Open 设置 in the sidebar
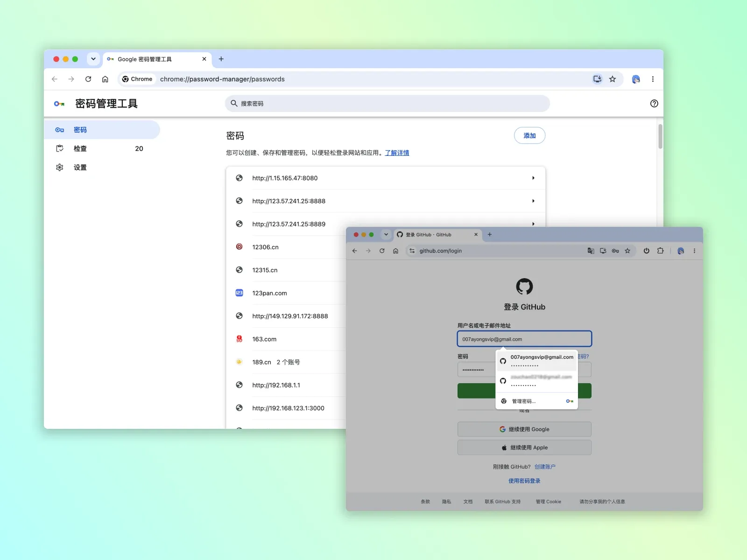The width and height of the screenshot is (747, 560). click(102, 167)
